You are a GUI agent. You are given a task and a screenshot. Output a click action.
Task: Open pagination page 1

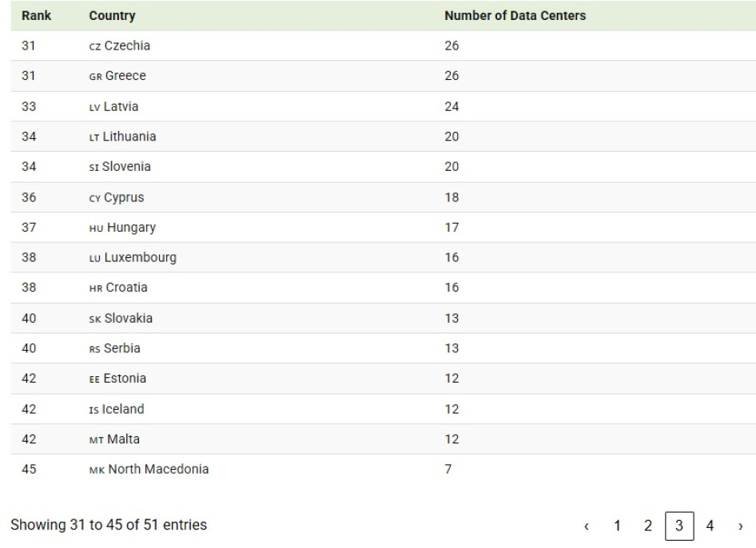pos(618,526)
